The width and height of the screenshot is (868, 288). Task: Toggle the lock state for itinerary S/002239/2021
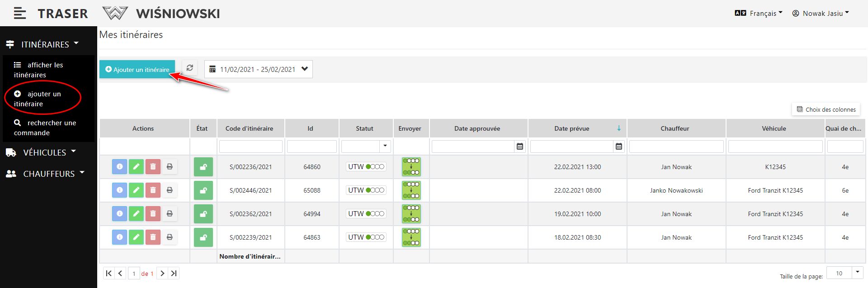pyautogui.click(x=203, y=237)
